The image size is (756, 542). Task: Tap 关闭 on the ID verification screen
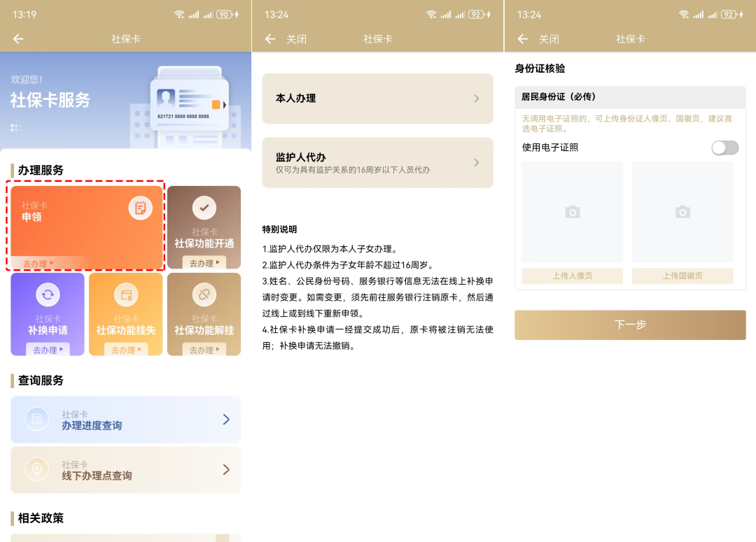point(549,39)
